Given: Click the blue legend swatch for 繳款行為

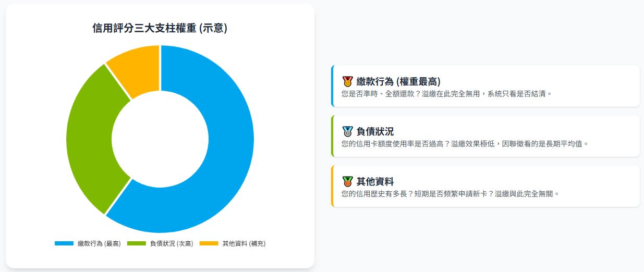Looking at the screenshot, I should point(64,243).
